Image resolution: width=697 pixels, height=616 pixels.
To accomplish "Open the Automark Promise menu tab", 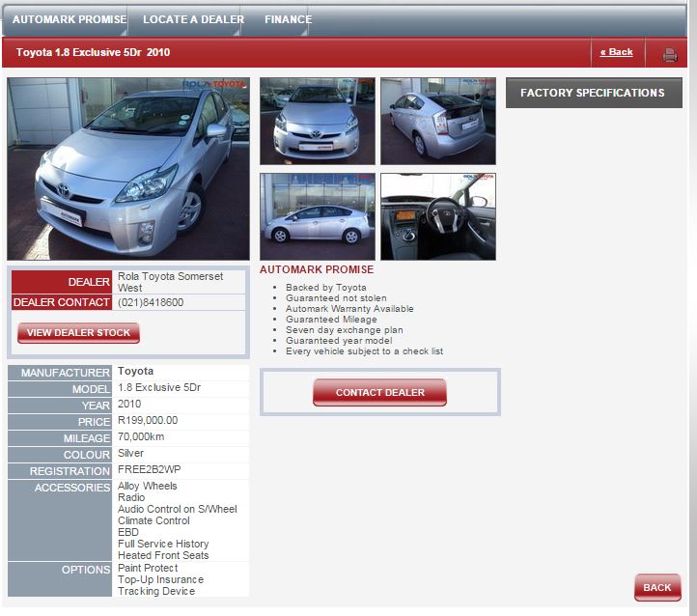I will pyautogui.click(x=70, y=19).
